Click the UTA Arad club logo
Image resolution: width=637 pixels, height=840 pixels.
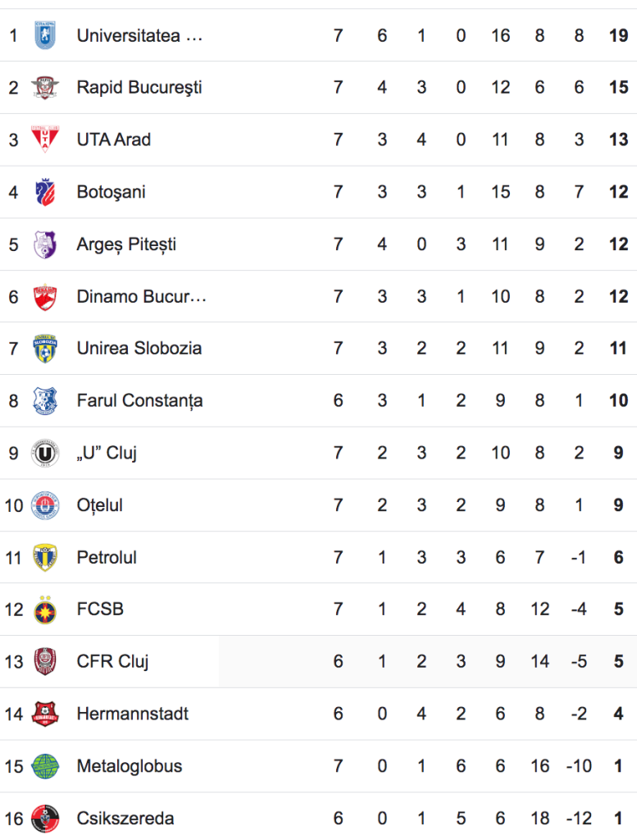tap(45, 139)
